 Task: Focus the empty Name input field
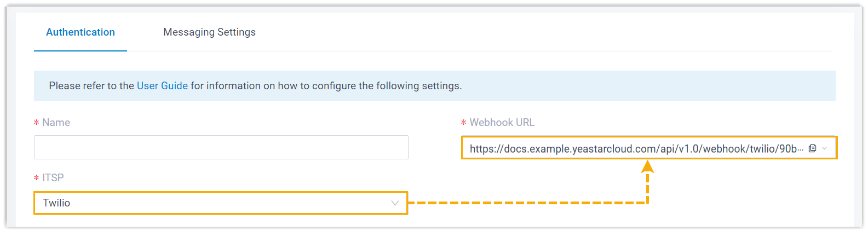[x=221, y=147]
